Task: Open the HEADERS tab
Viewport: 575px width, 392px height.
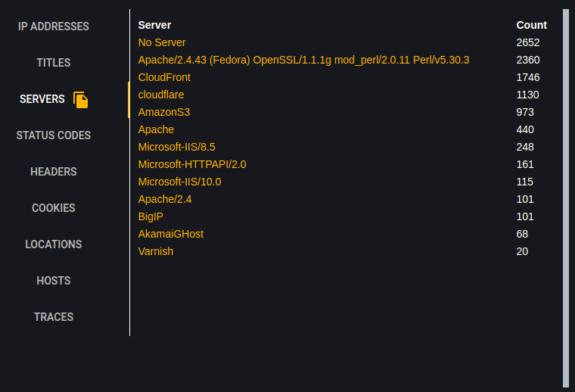Action: pyautogui.click(x=54, y=172)
